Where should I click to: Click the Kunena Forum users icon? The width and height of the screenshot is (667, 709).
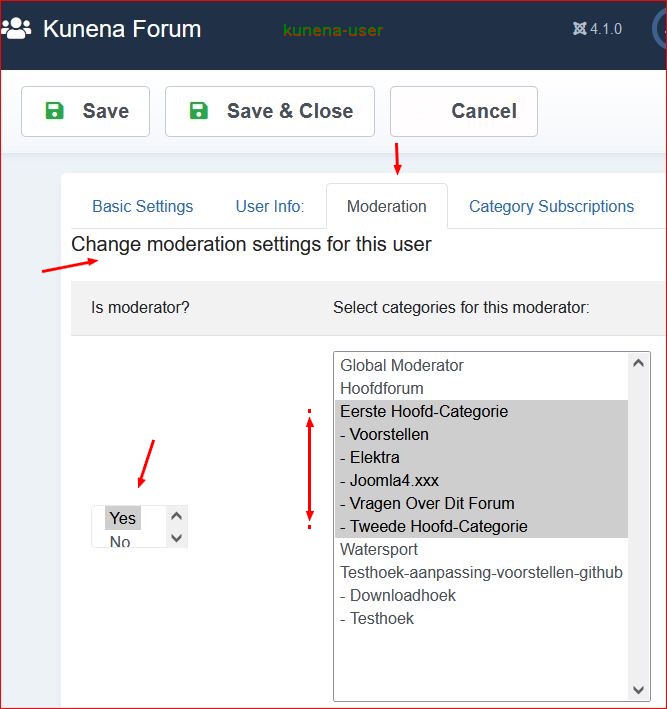(x=16, y=29)
